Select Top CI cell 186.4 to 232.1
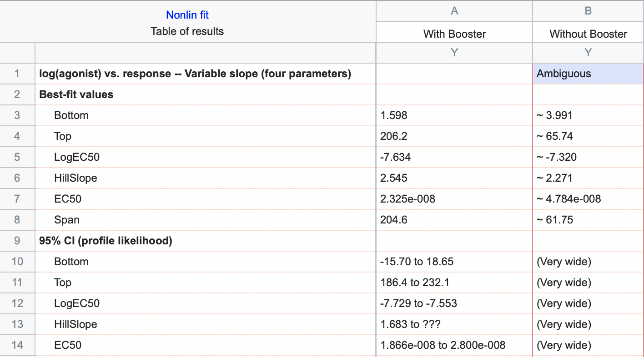Viewport: 644px width, 357px height. click(454, 283)
